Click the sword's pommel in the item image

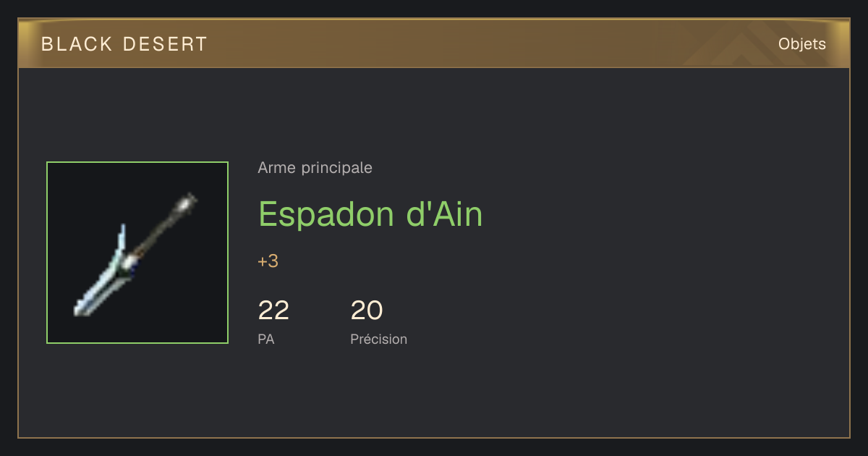point(189,200)
